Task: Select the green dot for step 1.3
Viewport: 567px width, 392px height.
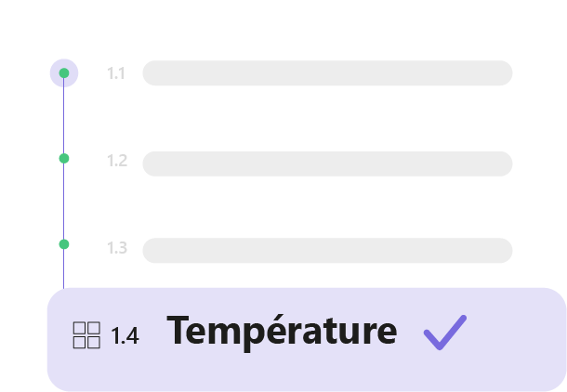Action: click(63, 244)
